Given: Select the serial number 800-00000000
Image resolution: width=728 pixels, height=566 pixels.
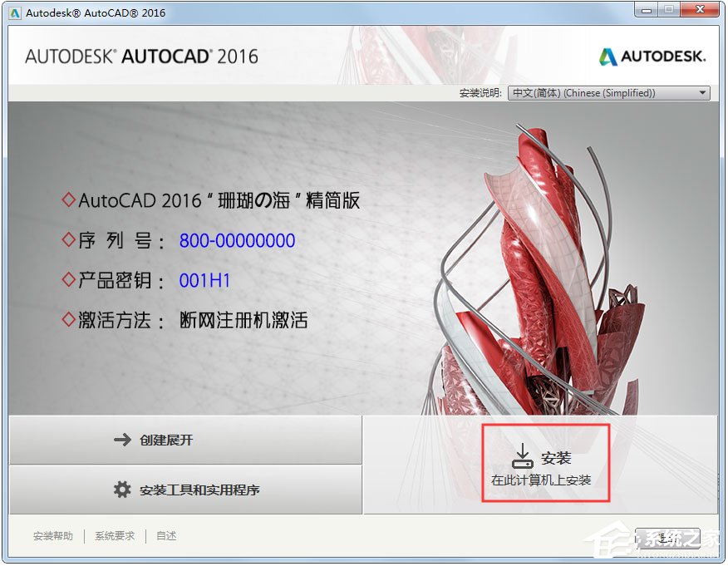Looking at the screenshot, I should tap(237, 240).
